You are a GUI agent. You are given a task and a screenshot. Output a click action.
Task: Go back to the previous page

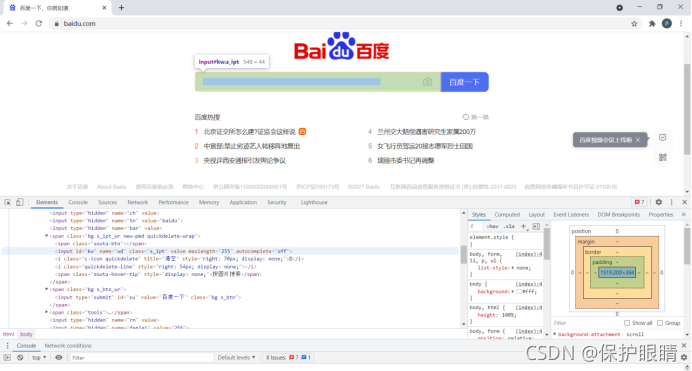pyautogui.click(x=10, y=23)
